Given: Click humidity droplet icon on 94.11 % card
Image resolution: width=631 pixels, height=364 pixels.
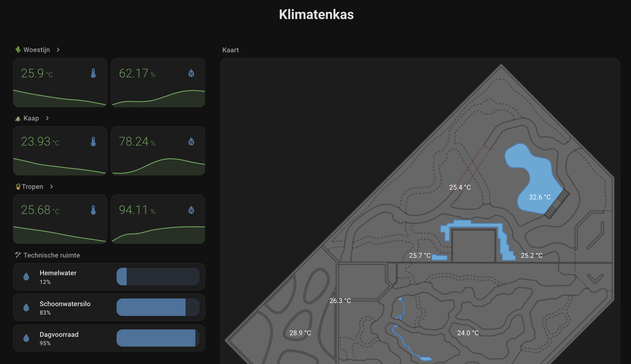Looking at the screenshot, I should coord(191,210).
